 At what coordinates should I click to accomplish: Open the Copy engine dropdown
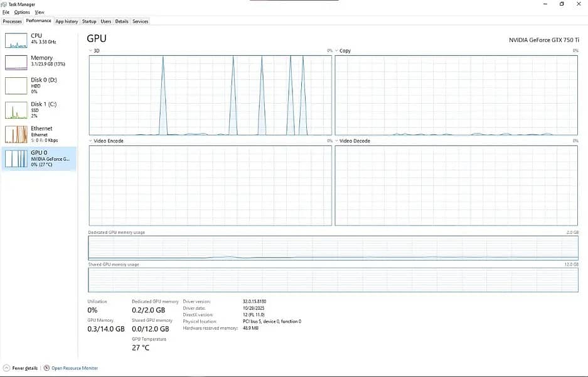point(337,50)
